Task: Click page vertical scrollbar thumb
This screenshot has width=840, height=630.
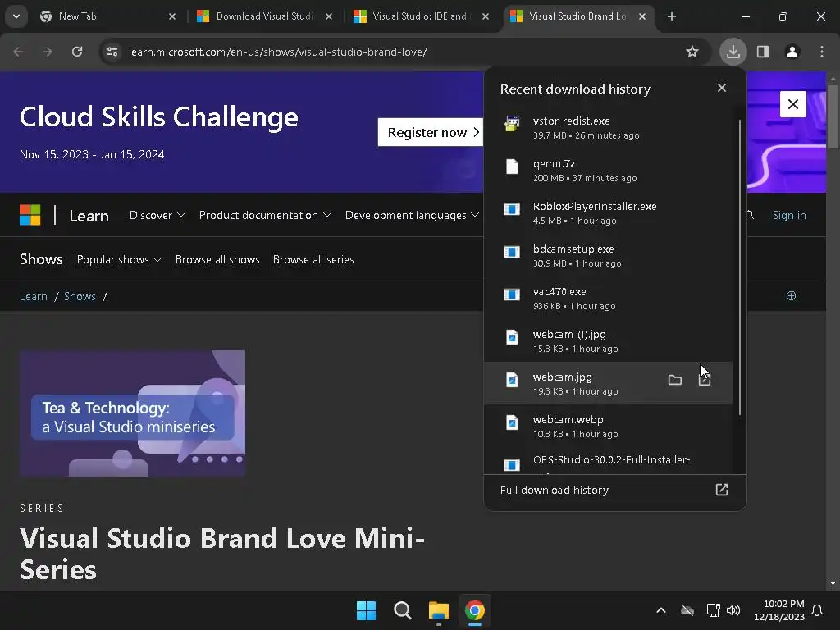Action: [832, 115]
